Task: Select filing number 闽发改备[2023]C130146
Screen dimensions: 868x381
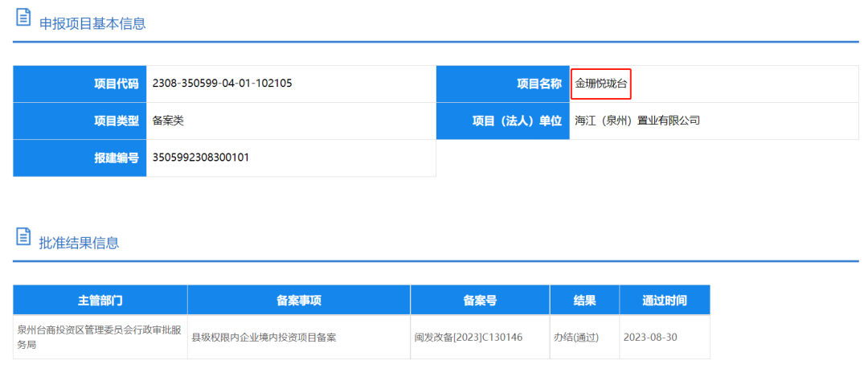Action: [469, 338]
